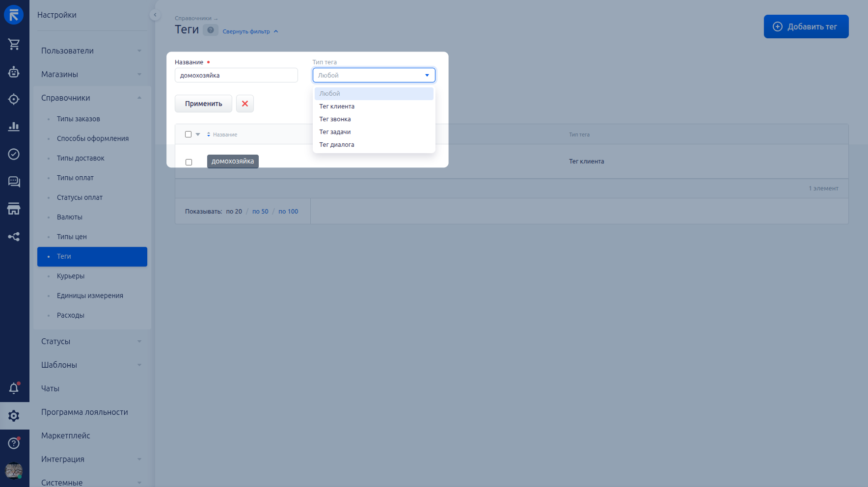Click the Добавить тег button
Screen dimensions: 868x487
pos(806,27)
